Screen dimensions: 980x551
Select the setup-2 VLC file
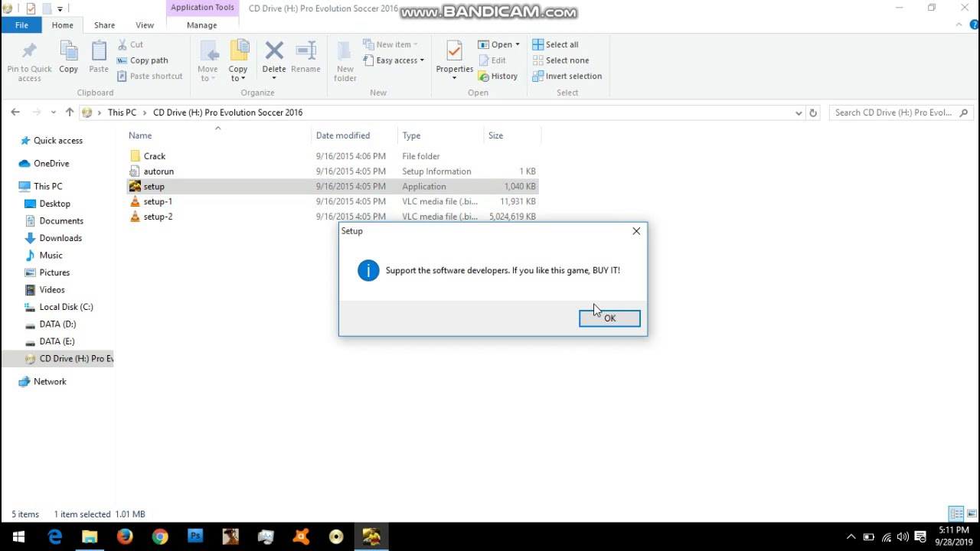(x=158, y=217)
